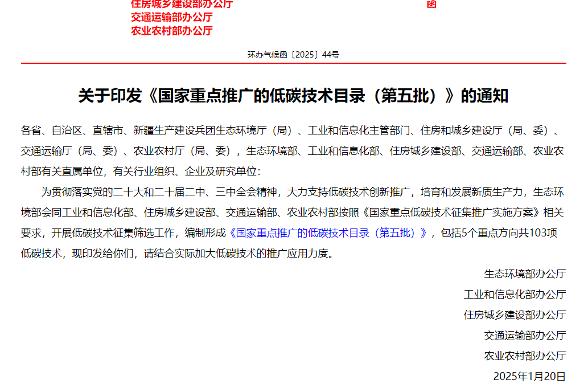Click document number 环办气候函〔2025〕44号
Viewport: 588px width, 392px height.
click(x=293, y=55)
